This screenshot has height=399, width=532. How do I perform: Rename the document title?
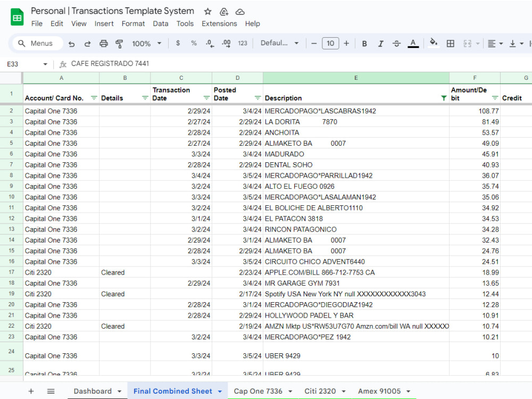pyautogui.click(x=112, y=11)
